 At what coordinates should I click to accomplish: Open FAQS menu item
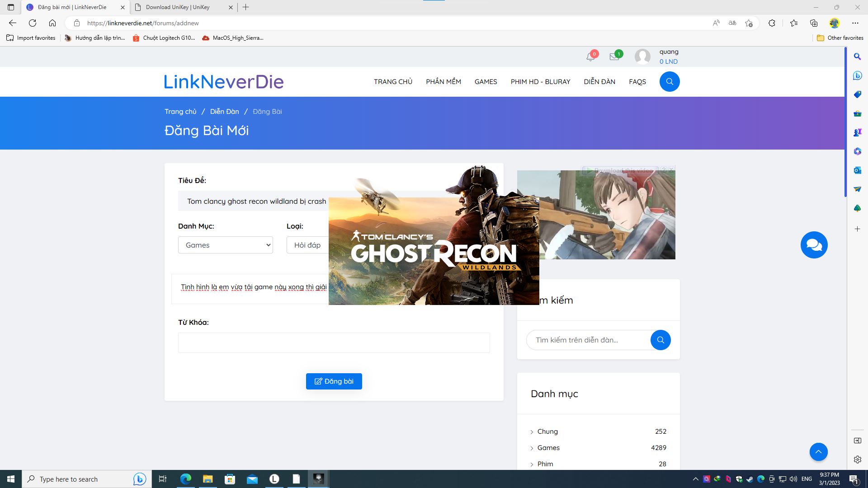[637, 82]
